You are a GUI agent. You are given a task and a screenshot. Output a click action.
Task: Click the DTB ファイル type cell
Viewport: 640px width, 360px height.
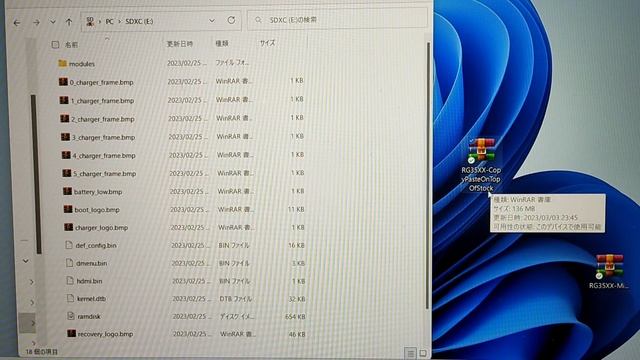pyautogui.click(x=236, y=299)
